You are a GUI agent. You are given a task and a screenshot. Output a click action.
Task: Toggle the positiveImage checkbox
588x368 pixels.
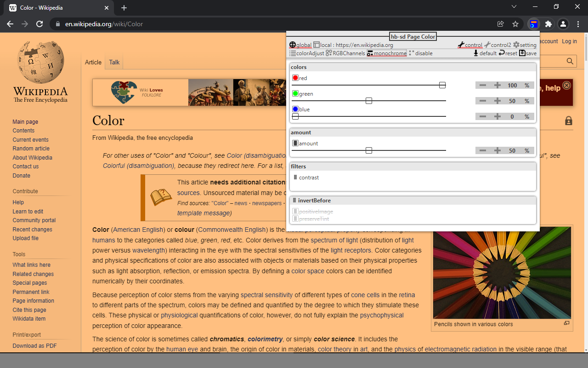pos(295,212)
